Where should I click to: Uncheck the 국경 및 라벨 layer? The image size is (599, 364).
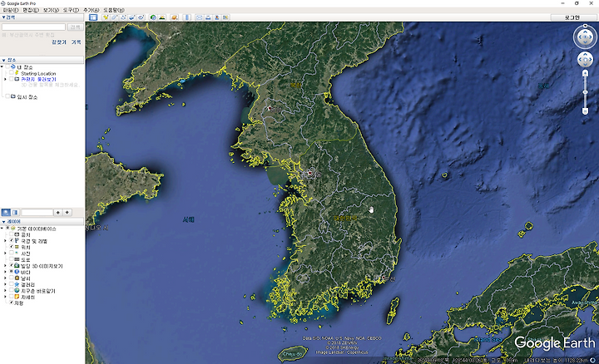point(11,240)
